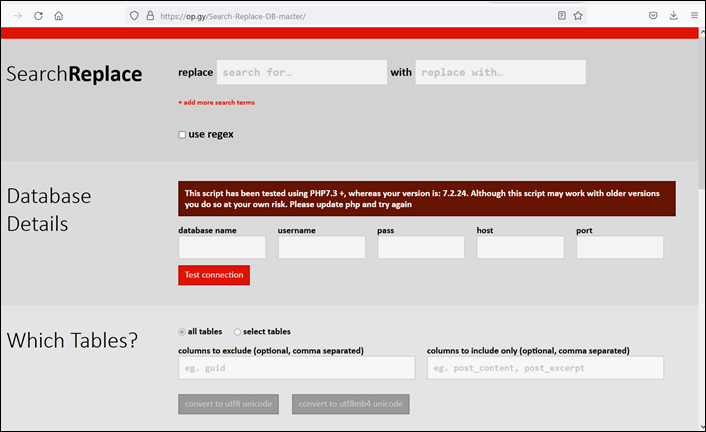The width and height of the screenshot is (706, 432).
Task: Select the 'all tables' radio button
Action: click(182, 332)
